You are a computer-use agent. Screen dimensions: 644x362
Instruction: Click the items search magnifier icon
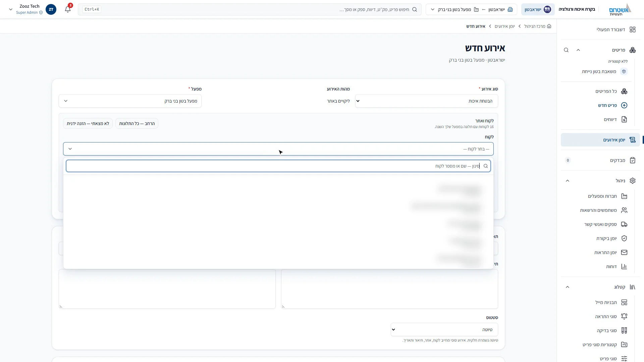[x=566, y=50]
